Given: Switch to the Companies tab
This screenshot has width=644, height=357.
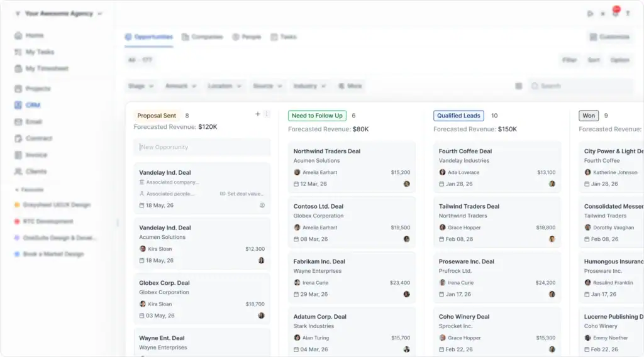Looking at the screenshot, I should [203, 37].
